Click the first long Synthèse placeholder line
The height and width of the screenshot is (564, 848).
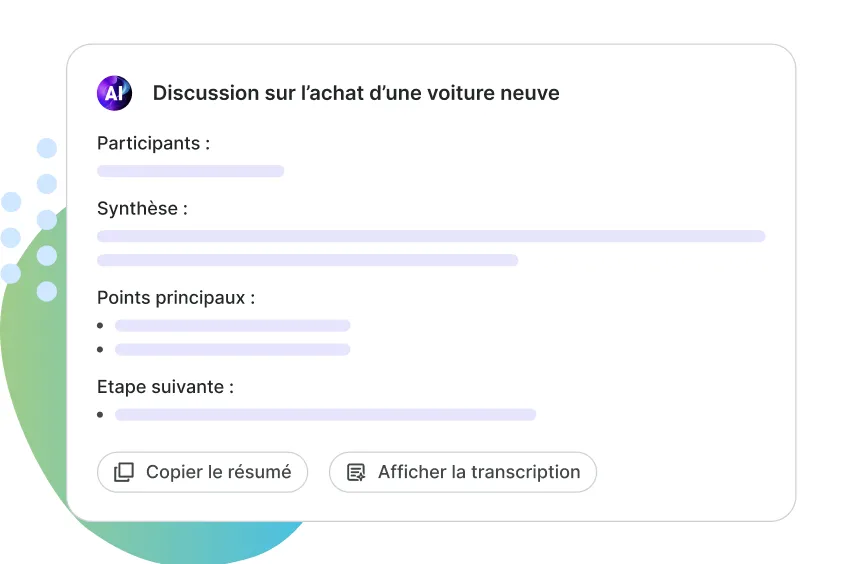pyautogui.click(x=430, y=236)
